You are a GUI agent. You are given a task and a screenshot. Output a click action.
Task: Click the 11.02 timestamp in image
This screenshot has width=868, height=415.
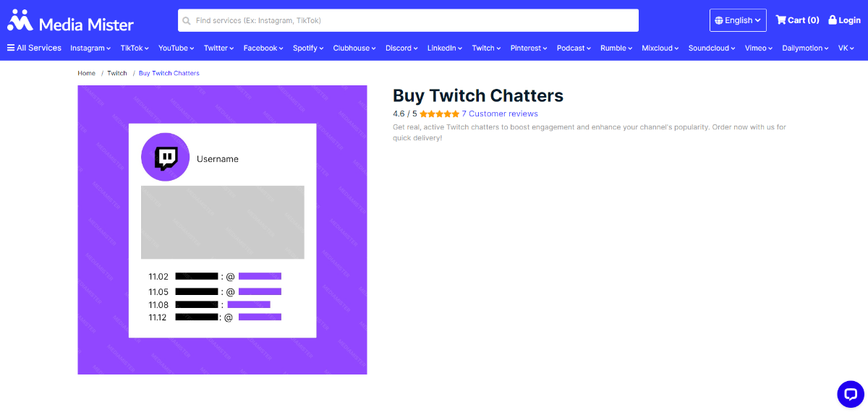click(158, 277)
